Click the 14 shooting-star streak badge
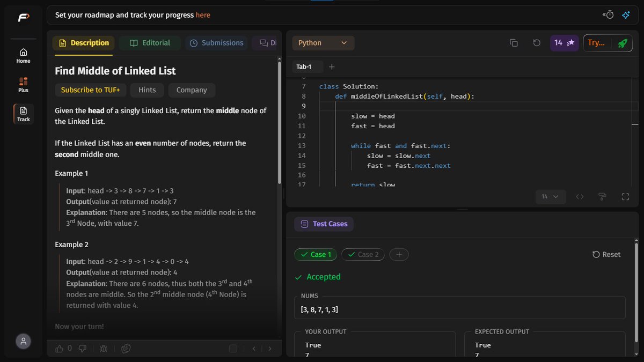 [564, 43]
